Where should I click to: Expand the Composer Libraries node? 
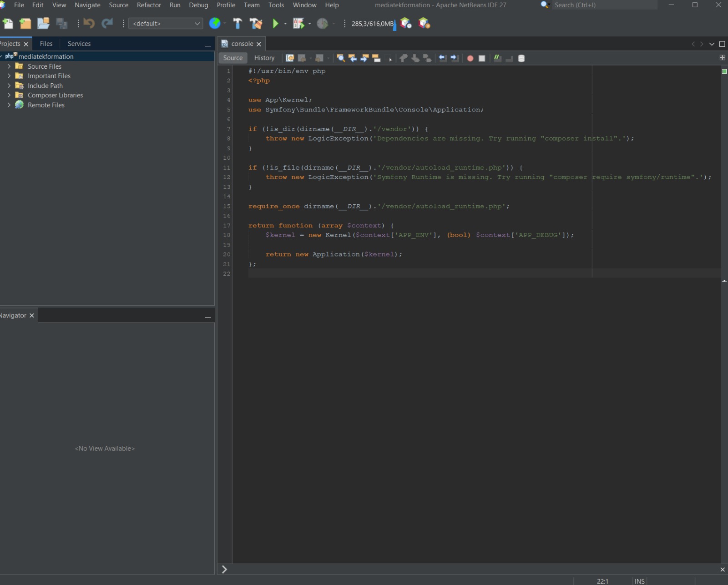[9, 96]
